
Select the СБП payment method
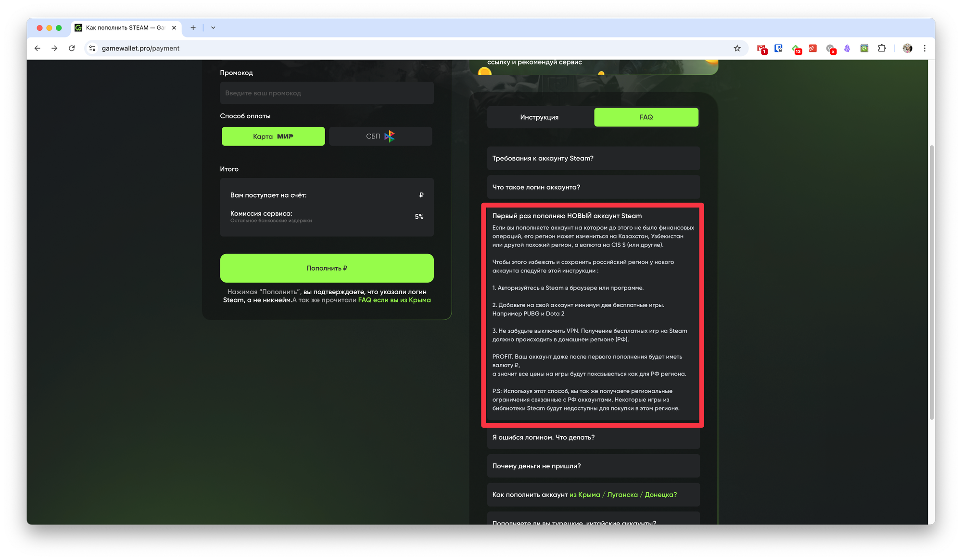[380, 137]
